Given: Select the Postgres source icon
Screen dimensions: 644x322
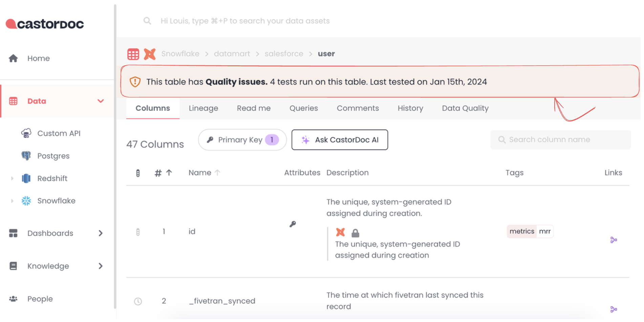Looking at the screenshot, I should click(26, 156).
